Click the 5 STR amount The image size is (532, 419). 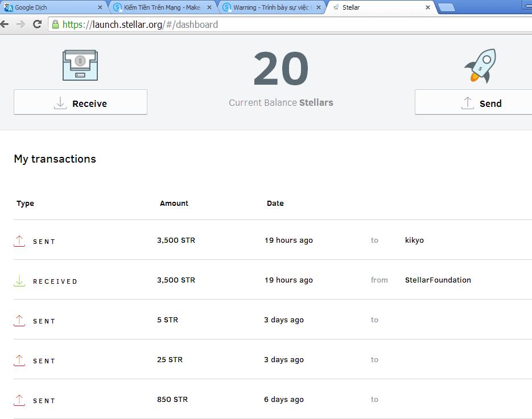(x=168, y=320)
